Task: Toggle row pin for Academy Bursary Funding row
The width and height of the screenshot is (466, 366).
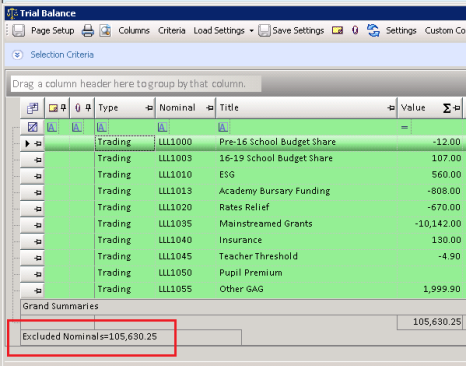Action: pyautogui.click(x=38, y=192)
